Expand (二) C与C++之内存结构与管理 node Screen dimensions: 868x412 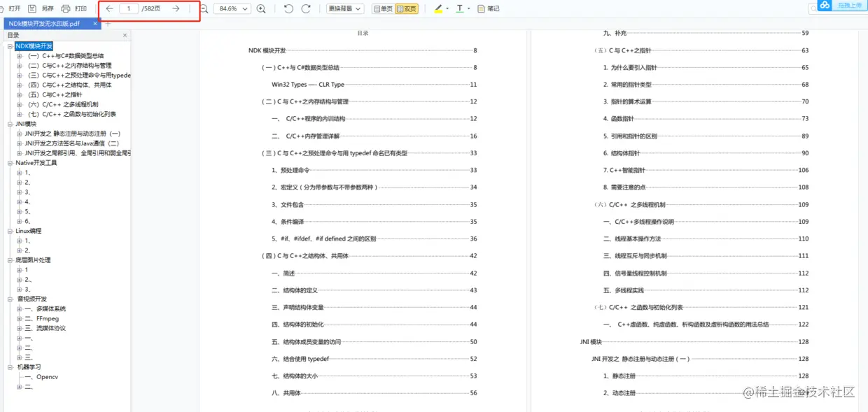[20, 66]
